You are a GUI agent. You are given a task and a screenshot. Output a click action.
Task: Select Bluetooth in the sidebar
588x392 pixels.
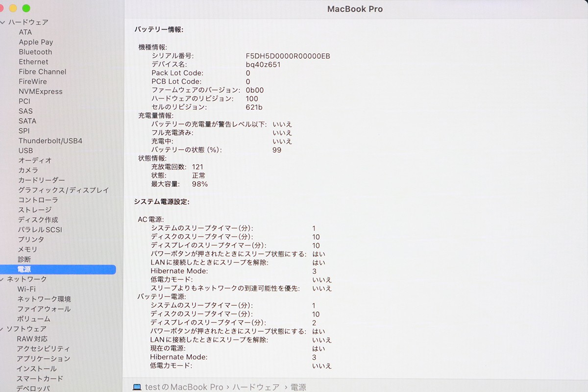(x=35, y=52)
